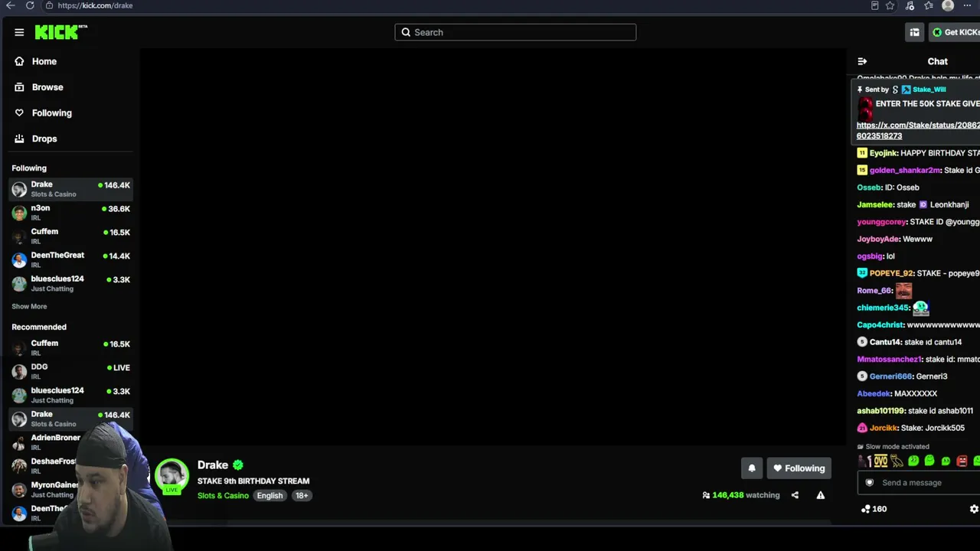Open Drake's channel in the Following list
The image size is (980, 551).
(x=71, y=189)
